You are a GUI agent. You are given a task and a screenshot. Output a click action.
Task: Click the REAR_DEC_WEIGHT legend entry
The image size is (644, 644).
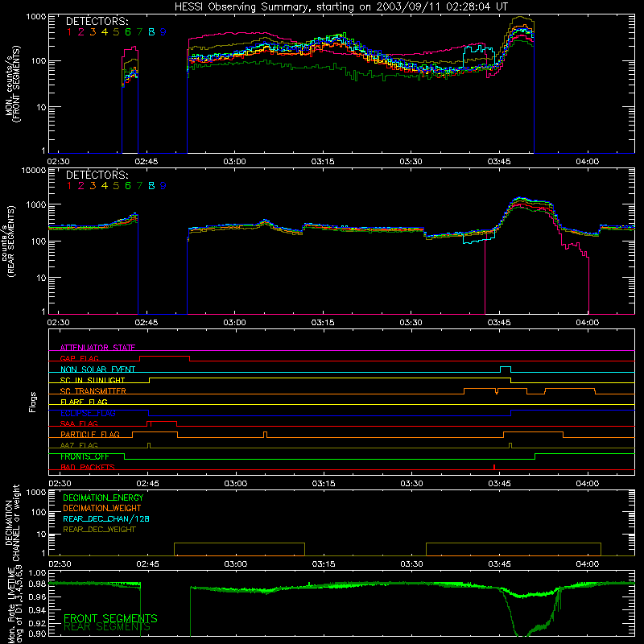(99, 530)
